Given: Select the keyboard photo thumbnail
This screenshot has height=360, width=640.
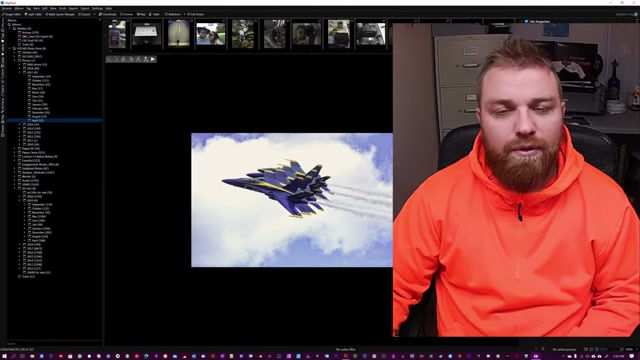Looking at the screenshot, I should coord(147,34).
